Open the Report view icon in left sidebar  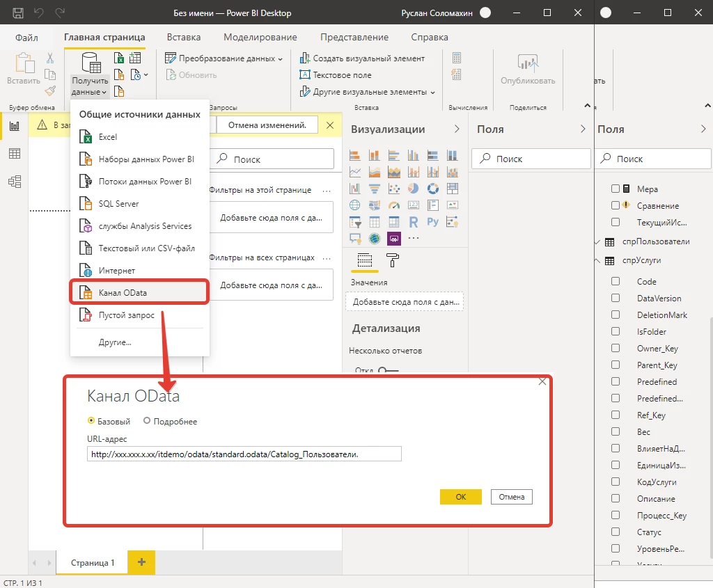point(14,127)
